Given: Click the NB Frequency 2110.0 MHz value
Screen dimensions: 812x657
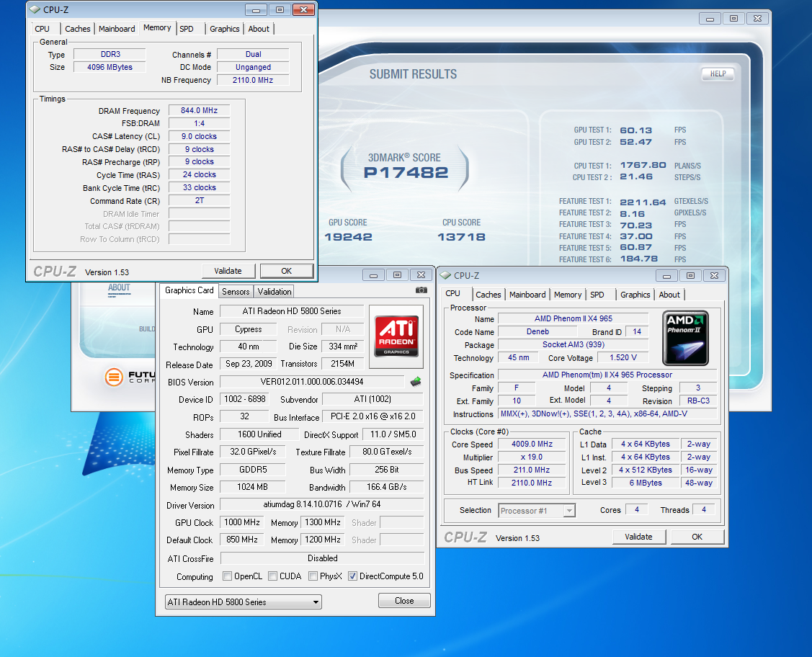Looking at the screenshot, I should pyautogui.click(x=253, y=80).
